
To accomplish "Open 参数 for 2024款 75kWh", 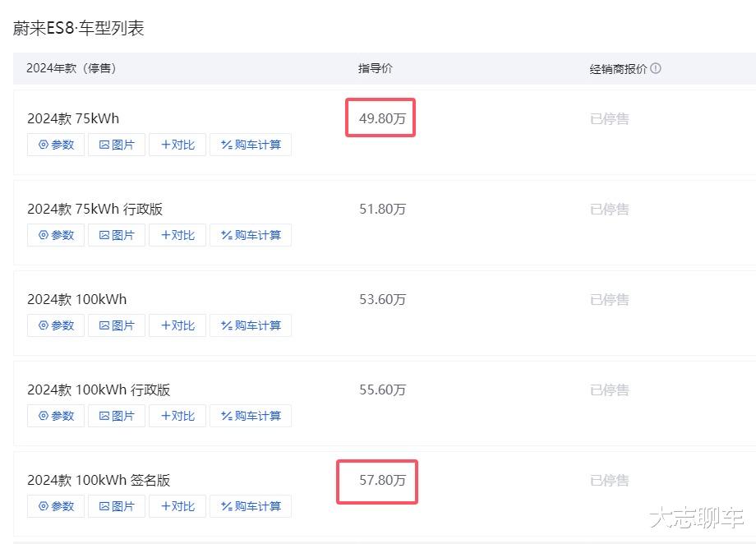I will (56, 145).
